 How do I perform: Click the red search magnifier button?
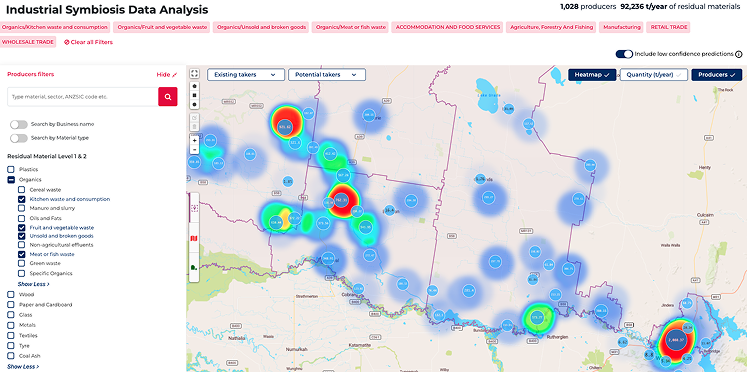[168, 97]
